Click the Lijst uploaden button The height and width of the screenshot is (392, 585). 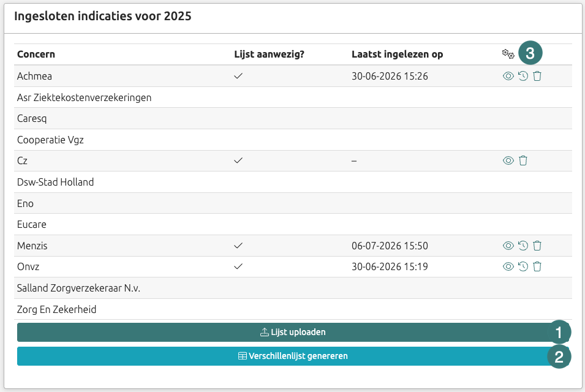293,333
